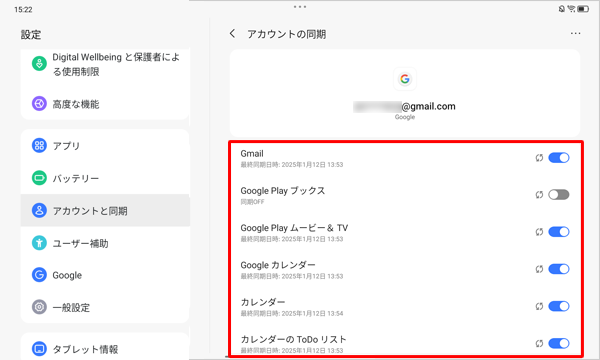Go back using the left arrow
The width and height of the screenshot is (600, 360).
point(232,34)
